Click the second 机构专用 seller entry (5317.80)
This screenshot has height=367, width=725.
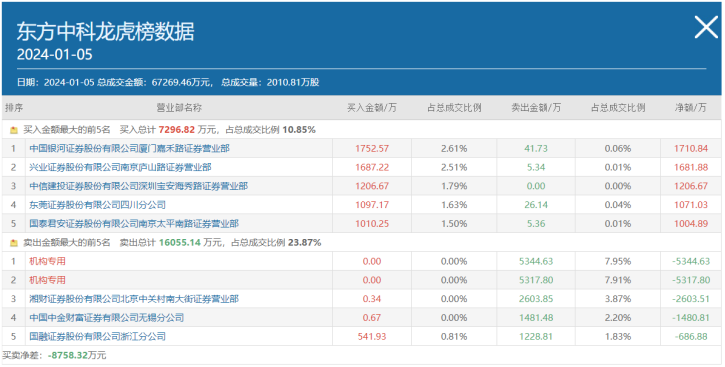[x=47, y=280]
